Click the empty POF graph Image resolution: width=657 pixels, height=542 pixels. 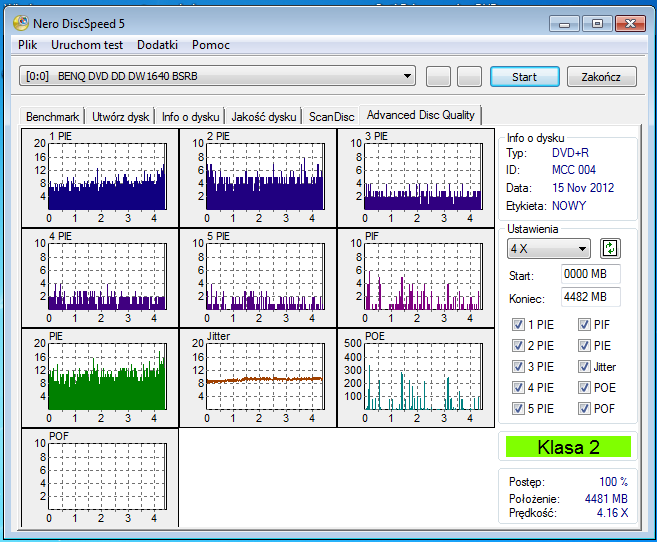click(x=100, y=478)
